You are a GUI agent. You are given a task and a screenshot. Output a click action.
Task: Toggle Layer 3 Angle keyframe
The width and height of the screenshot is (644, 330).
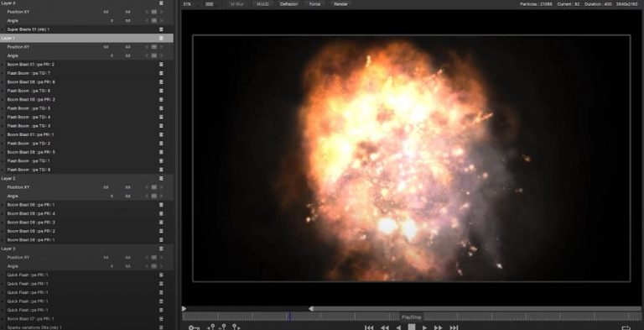153,266
